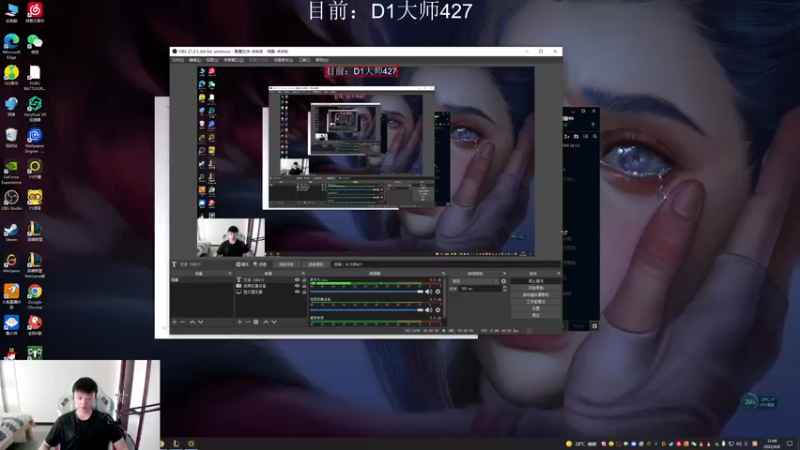Open the 场景集合(S) menu in OBS

tap(283, 60)
